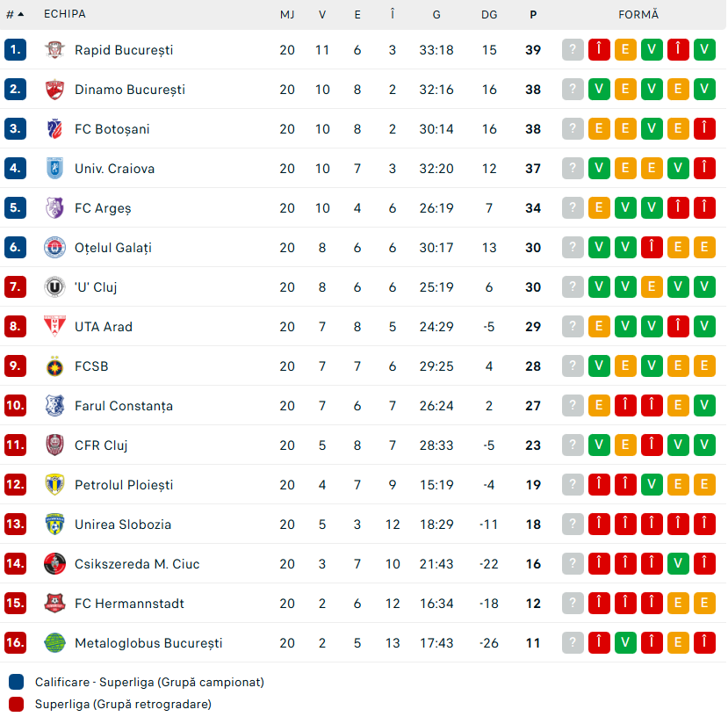Click the Univ. Craiova club badge
Screen dimensions: 728x724
[x=54, y=169]
